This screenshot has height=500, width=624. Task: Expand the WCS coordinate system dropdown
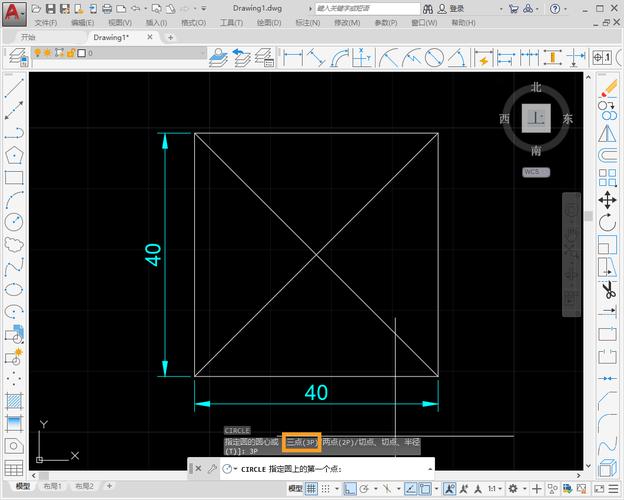537,172
